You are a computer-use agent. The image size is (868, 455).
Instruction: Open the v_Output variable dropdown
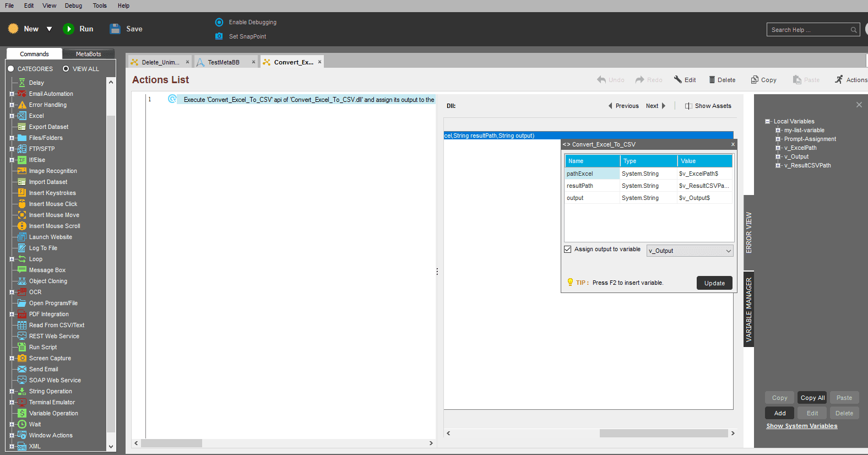click(x=690, y=251)
